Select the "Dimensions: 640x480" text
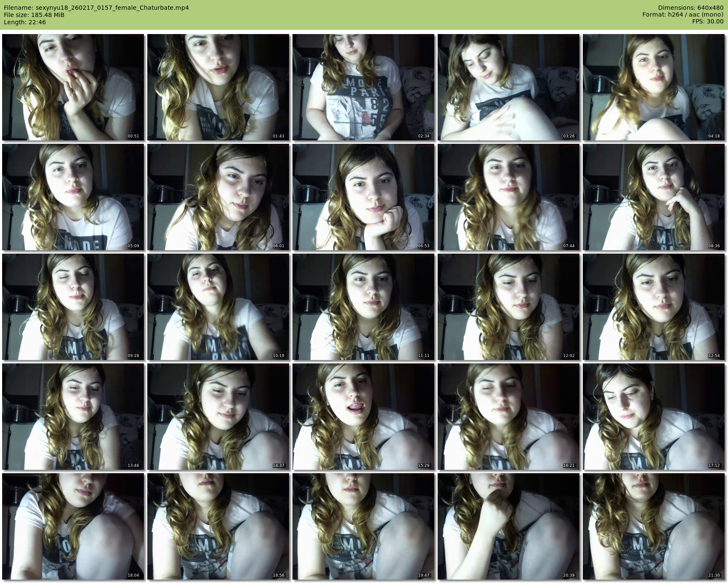 coord(691,8)
